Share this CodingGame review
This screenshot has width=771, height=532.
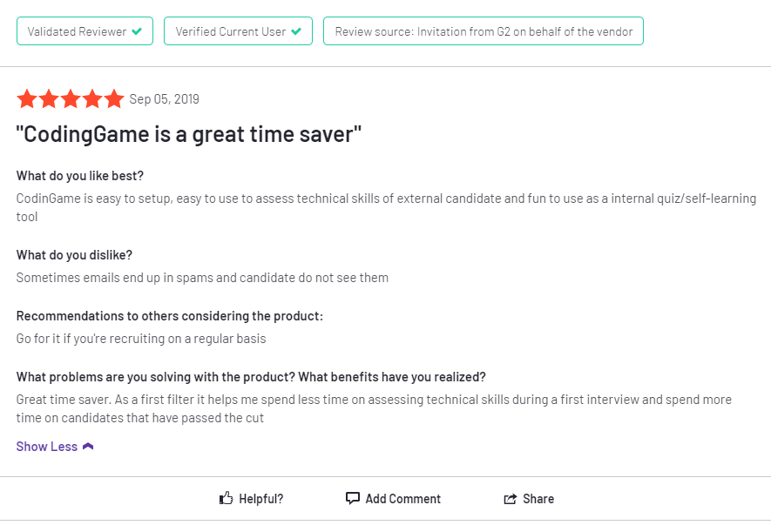coord(529,499)
